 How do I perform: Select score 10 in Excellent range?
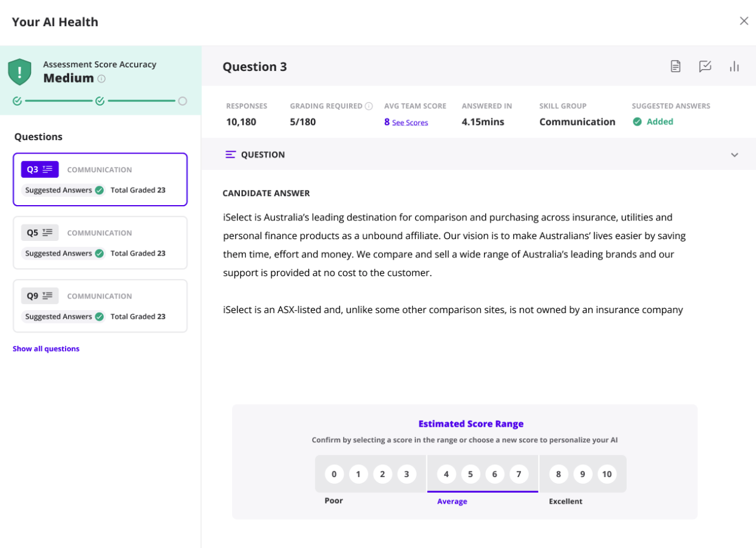(x=607, y=474)
